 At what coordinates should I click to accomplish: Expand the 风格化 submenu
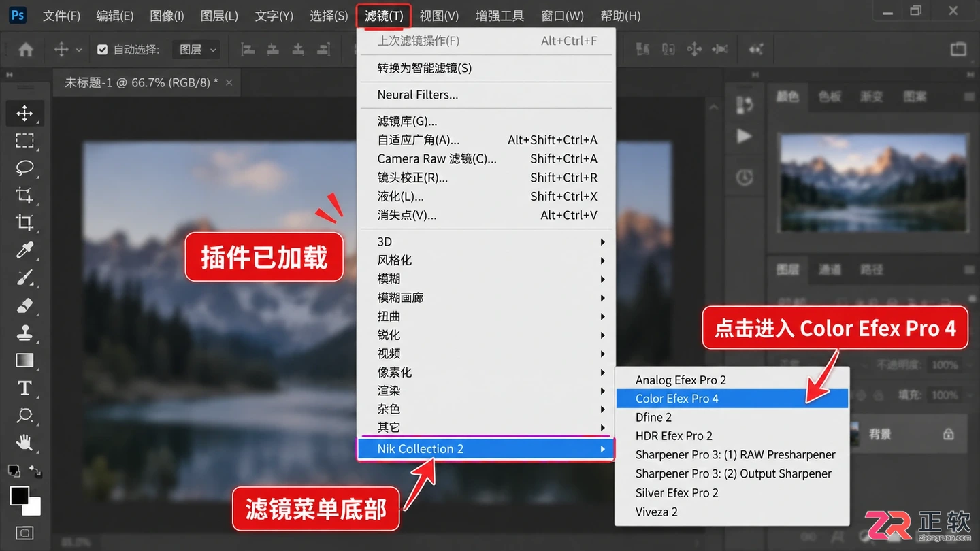[487, 261]
